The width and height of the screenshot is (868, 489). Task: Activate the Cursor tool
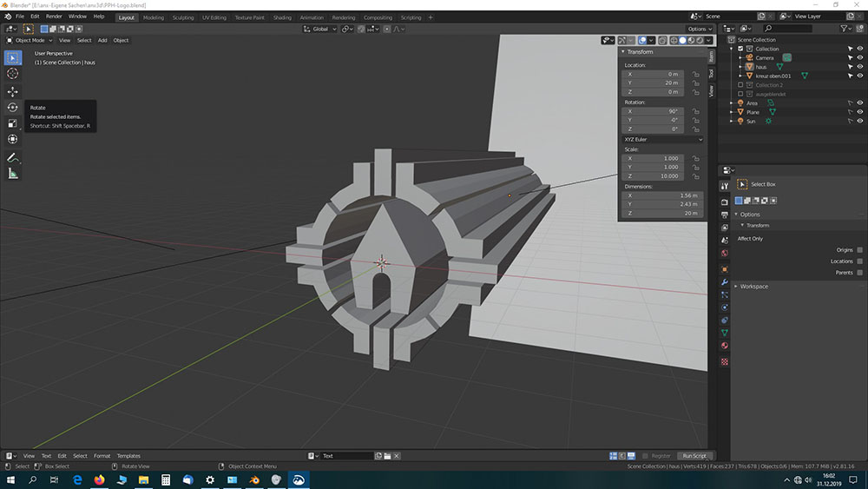[x=12, y=74]
